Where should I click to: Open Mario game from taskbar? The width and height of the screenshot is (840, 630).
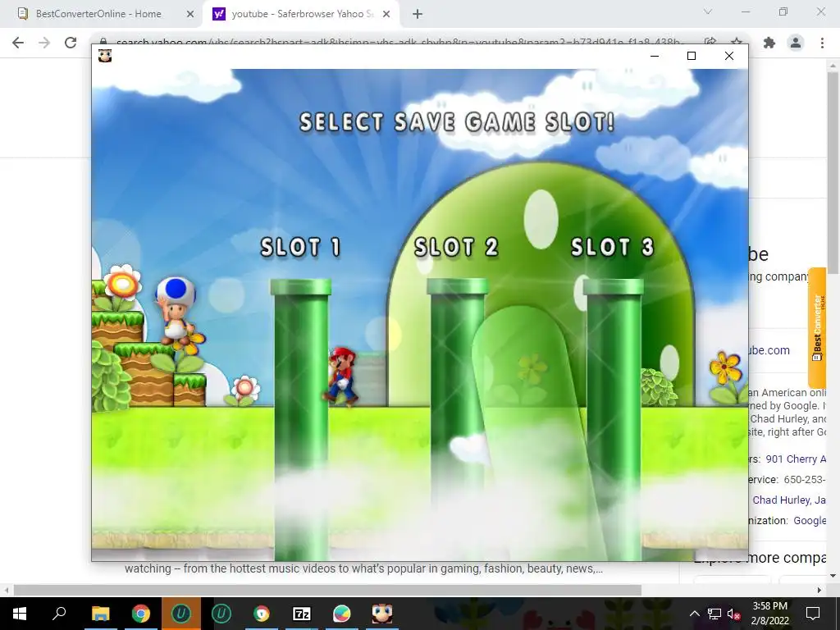[x=382, y=614]
